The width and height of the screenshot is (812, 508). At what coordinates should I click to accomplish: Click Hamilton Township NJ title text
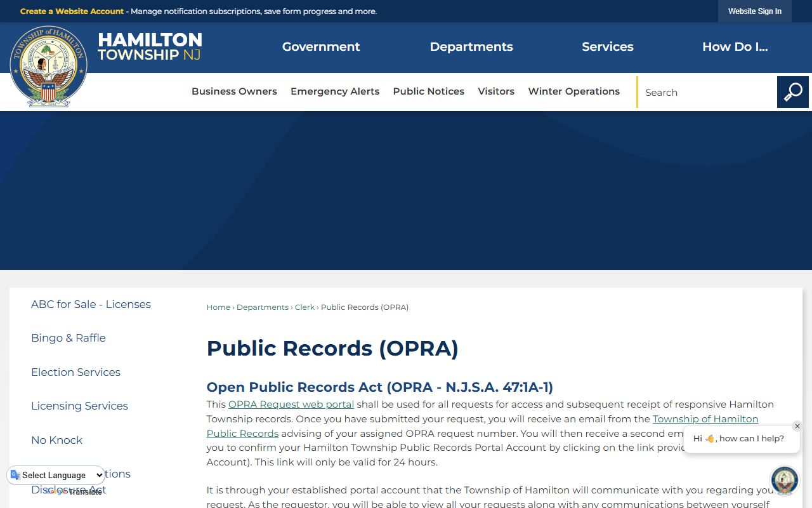click(x=150, y=47)
